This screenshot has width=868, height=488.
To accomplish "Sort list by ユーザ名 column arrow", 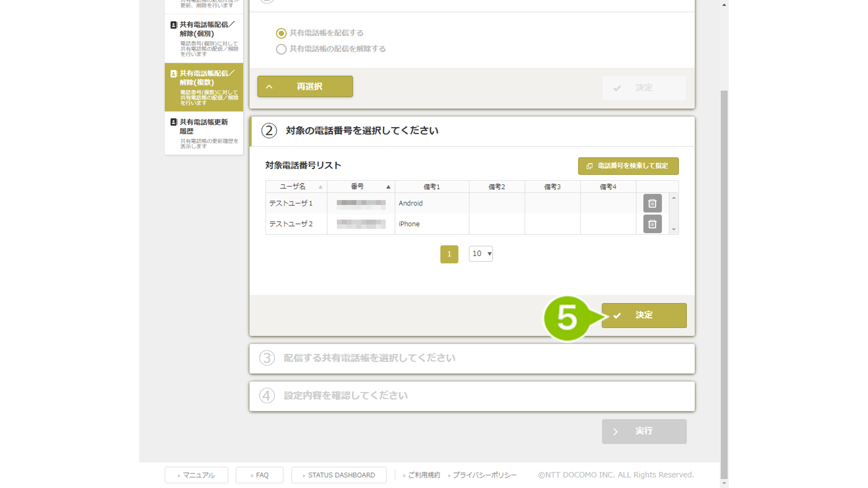I will click(320, 187).
